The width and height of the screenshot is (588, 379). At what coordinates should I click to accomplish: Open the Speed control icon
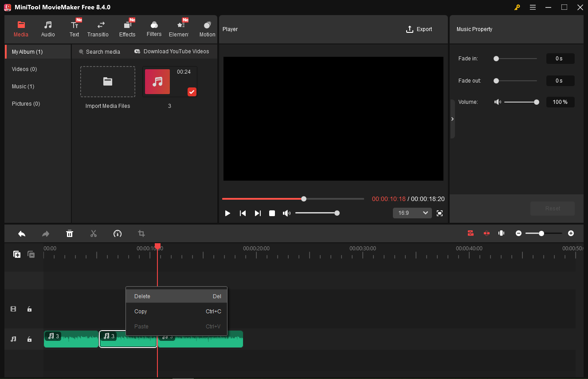click(118, 233)
